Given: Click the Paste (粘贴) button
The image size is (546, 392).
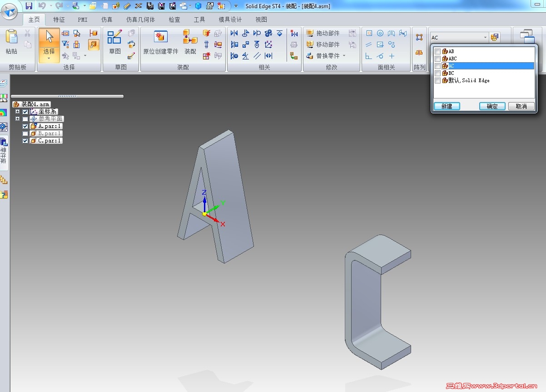Looking at the screenshot, I should tap(12, 43).
